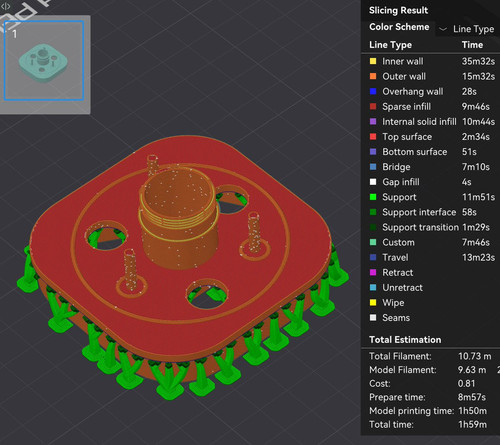Open the Color Scheme Line Type dropdown
The image size is (500, 445).
tap(467, 29)
